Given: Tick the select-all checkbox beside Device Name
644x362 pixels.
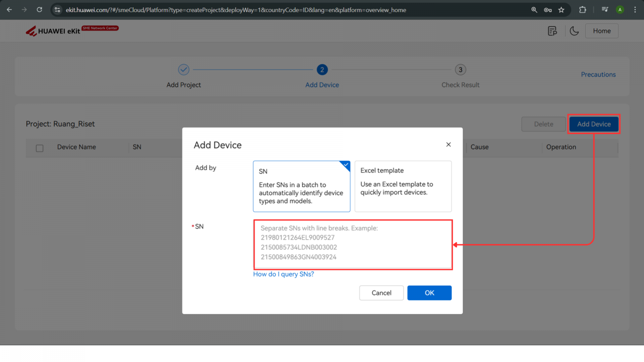Looking at the screenshot, I should (39, 148).
